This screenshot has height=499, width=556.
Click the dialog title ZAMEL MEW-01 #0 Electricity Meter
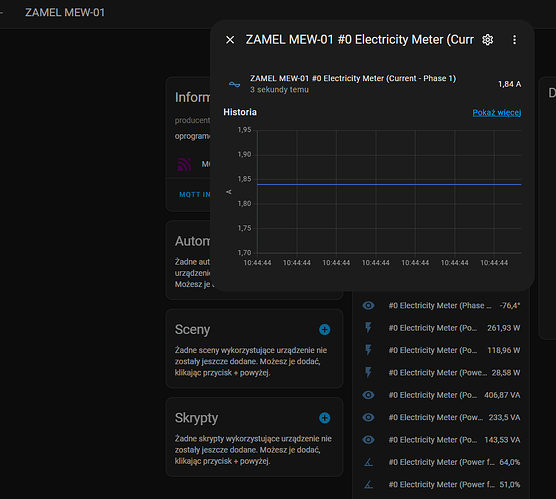[x=360, y=40]
